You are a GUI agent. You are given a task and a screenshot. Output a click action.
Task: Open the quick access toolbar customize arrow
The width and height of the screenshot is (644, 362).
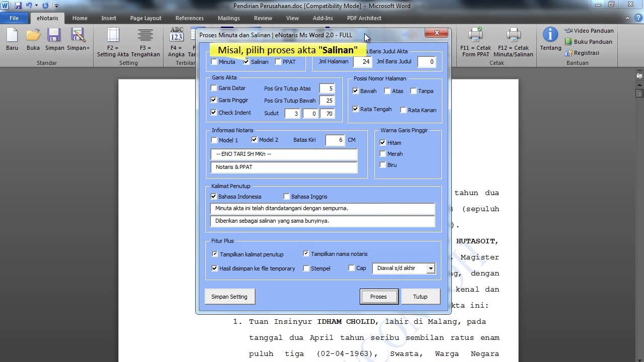coord(56,6)
